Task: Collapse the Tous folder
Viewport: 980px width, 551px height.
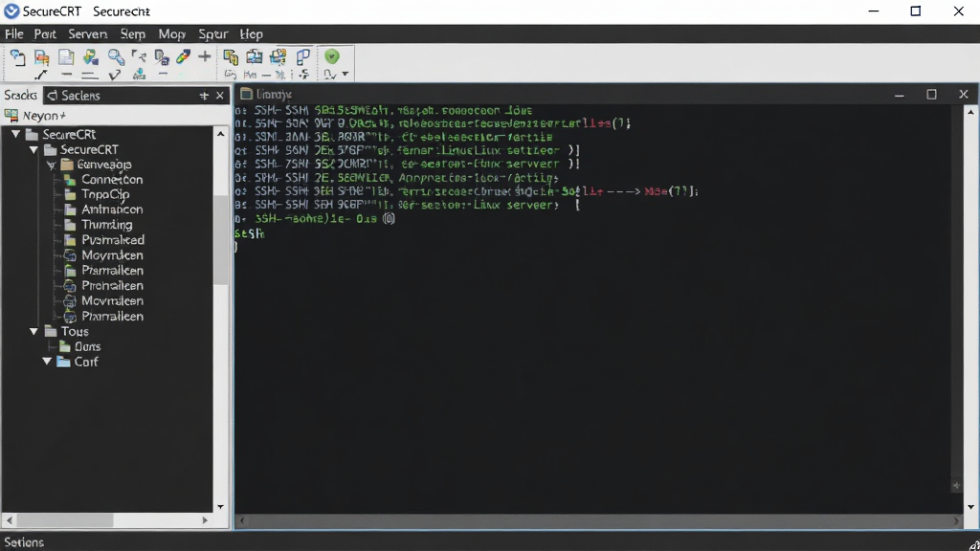Action: [x=33, y=331]
